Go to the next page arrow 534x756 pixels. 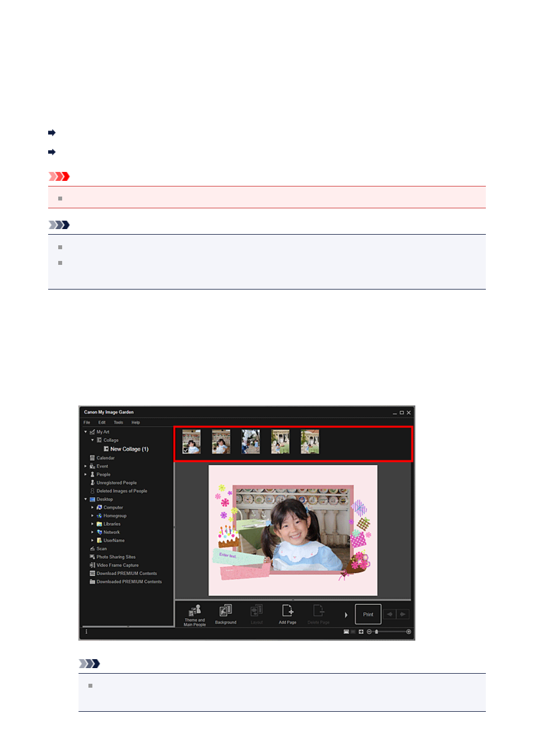point(403,614)
